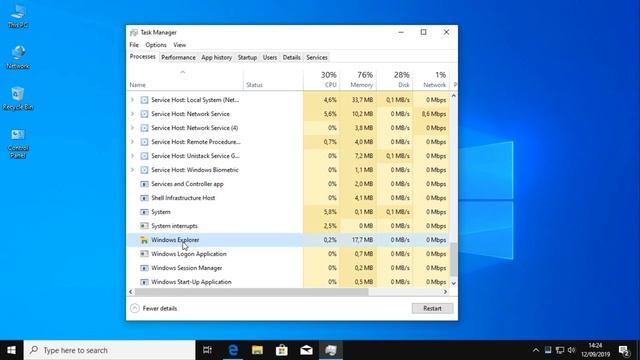
Task: Switch to the Services tab
Action: click(317, 58)
